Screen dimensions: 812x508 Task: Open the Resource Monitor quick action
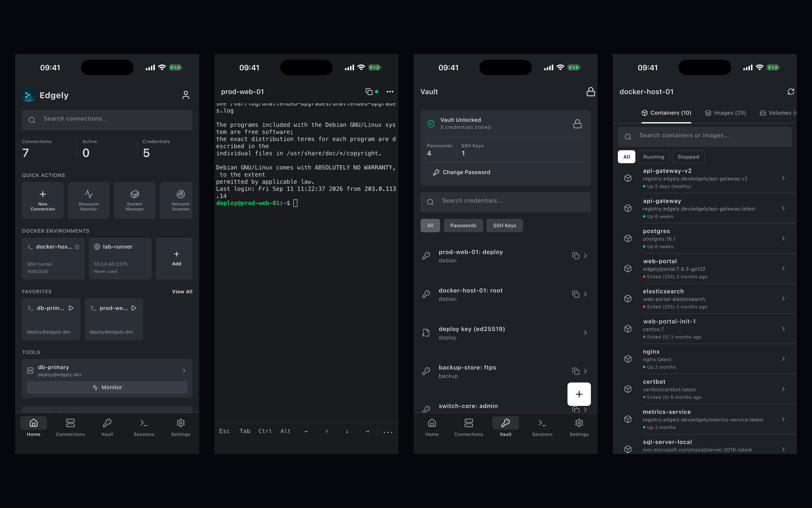pyautogui.click(x=88, y=201)
